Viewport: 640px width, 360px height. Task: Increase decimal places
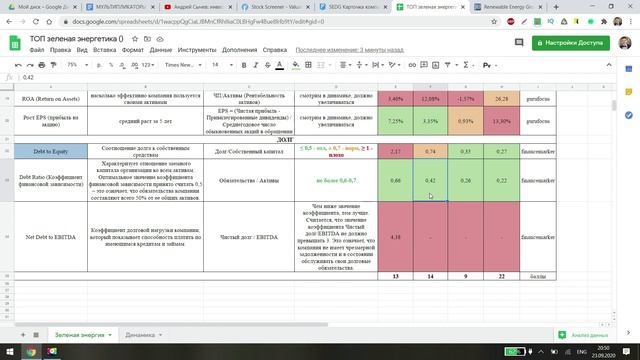pos(134,65)
